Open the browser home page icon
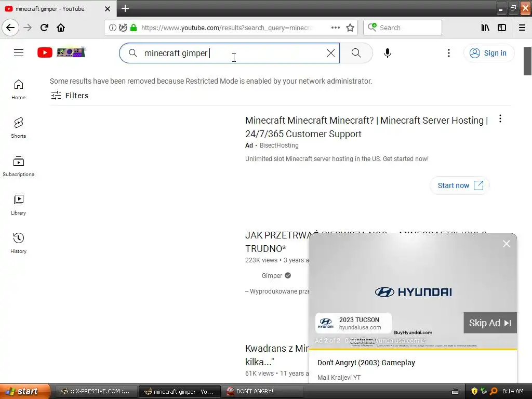 pyautogui.click(x=61, y=28)
